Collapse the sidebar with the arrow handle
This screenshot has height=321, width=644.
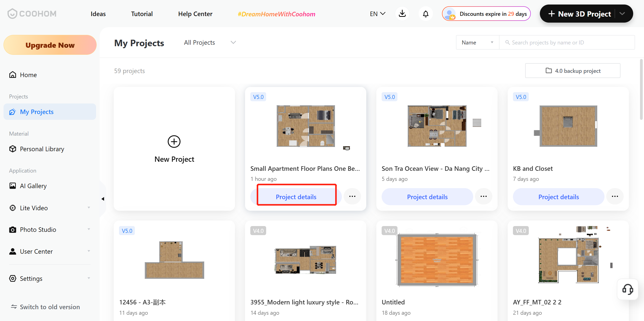pyautogui.click(x=103, y=199)
